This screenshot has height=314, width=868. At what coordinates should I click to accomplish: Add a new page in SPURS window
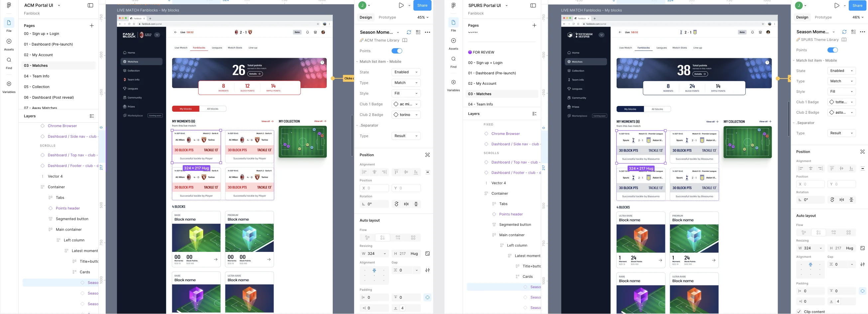534,25
